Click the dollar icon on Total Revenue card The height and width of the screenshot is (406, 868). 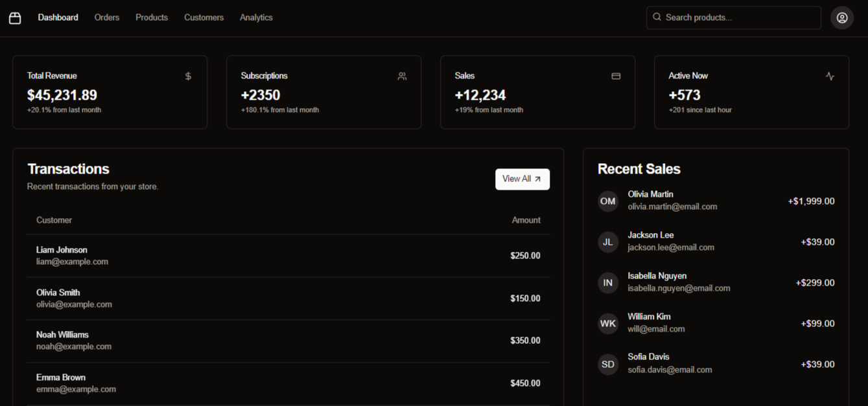click(188, 76)
